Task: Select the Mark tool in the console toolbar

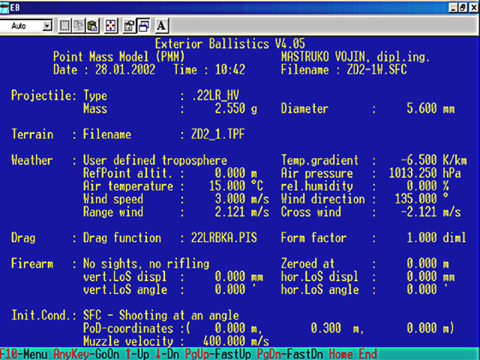Action: point(65,26)
